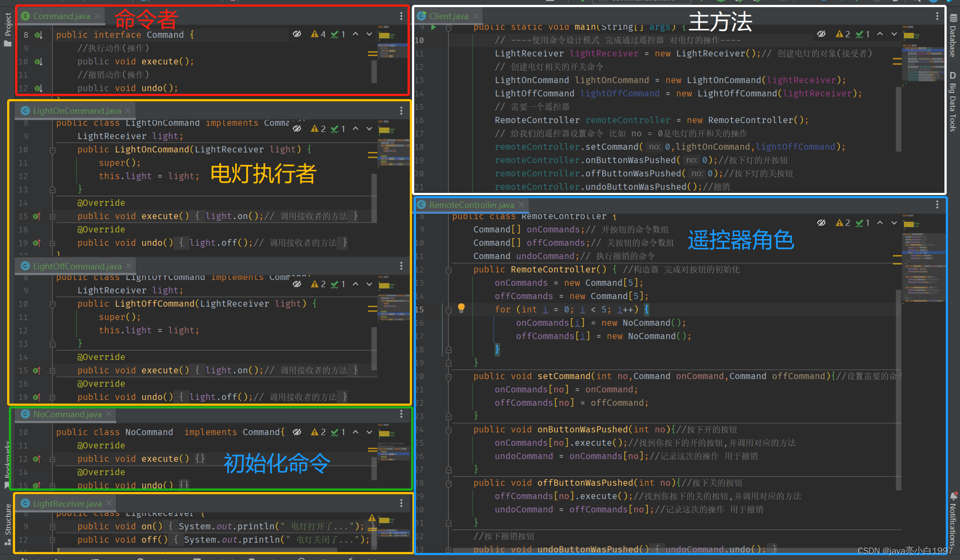This screenshot has width=960, height=560.
Task: Select the RemoteController.java tab
Action: click(x=471, y=205)
